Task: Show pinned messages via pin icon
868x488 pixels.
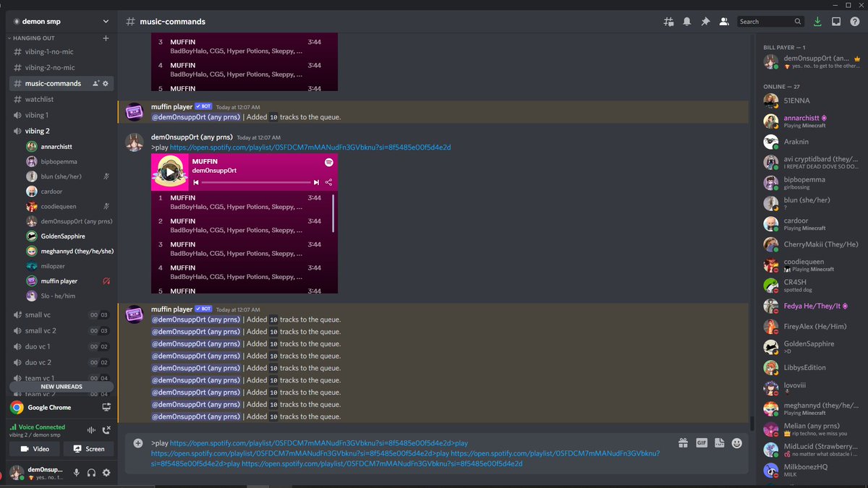Action: tap(705, 22)
